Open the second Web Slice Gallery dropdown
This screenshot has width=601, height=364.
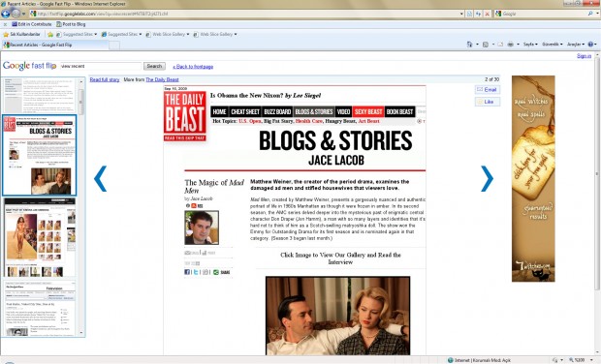click(215, 34)
